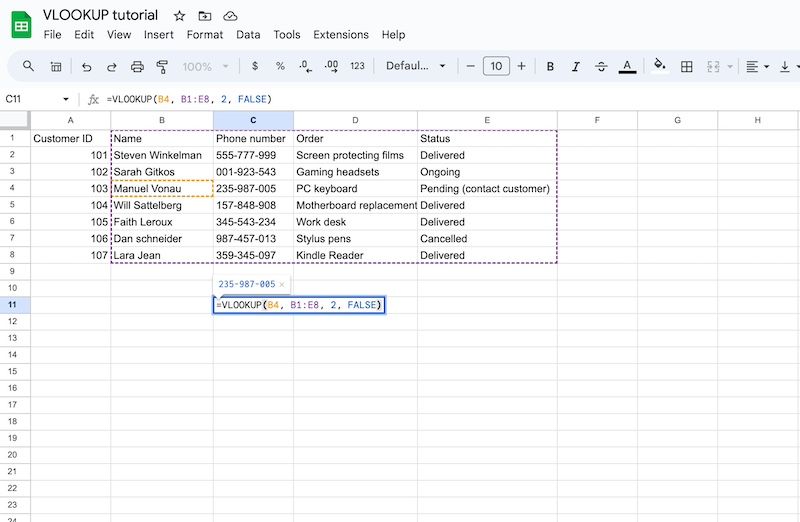Open the borders menu

(687, 66)
